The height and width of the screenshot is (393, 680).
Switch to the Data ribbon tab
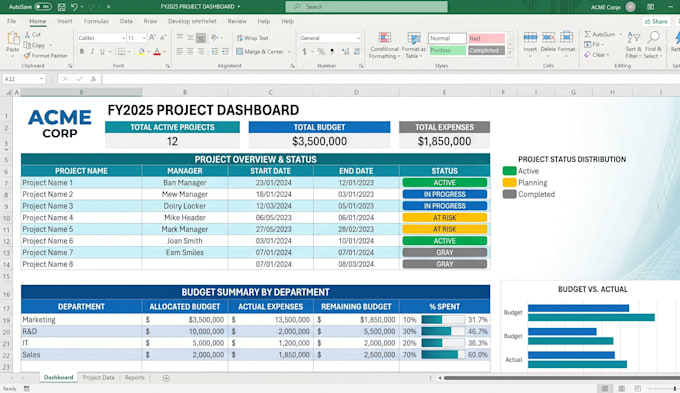(x=126, y=21)
